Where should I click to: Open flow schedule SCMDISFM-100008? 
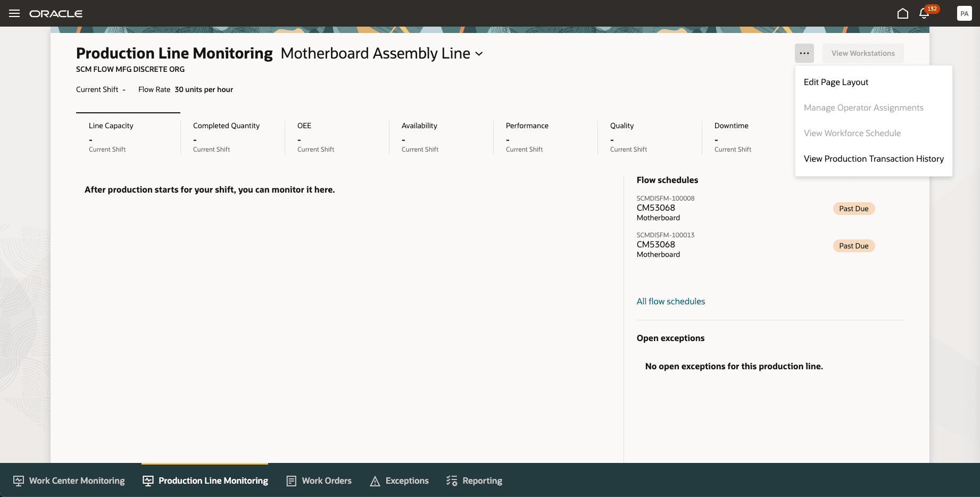click(x=666, y=208)
